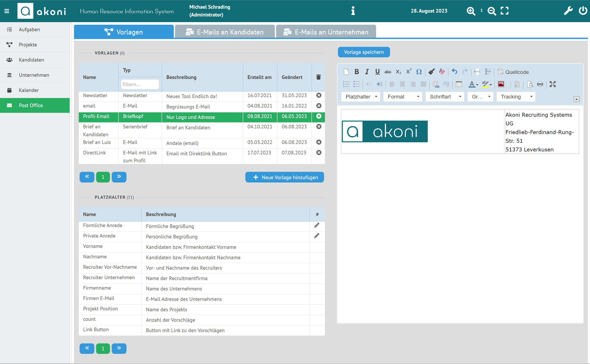The height and width of the screenshot is (364, 590).
Task: Click edit icon for Private Anrede
Action: coord(316,236)
